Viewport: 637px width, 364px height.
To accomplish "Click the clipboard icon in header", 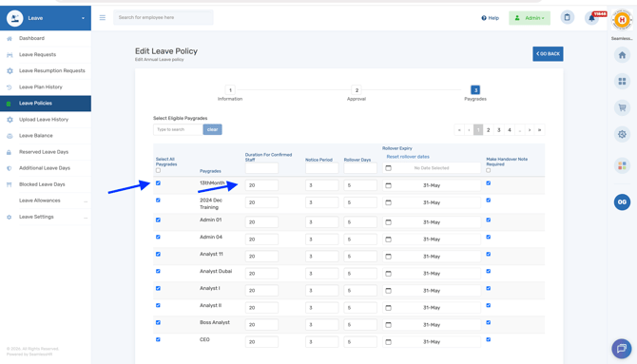I will click(x=568, y=17).
